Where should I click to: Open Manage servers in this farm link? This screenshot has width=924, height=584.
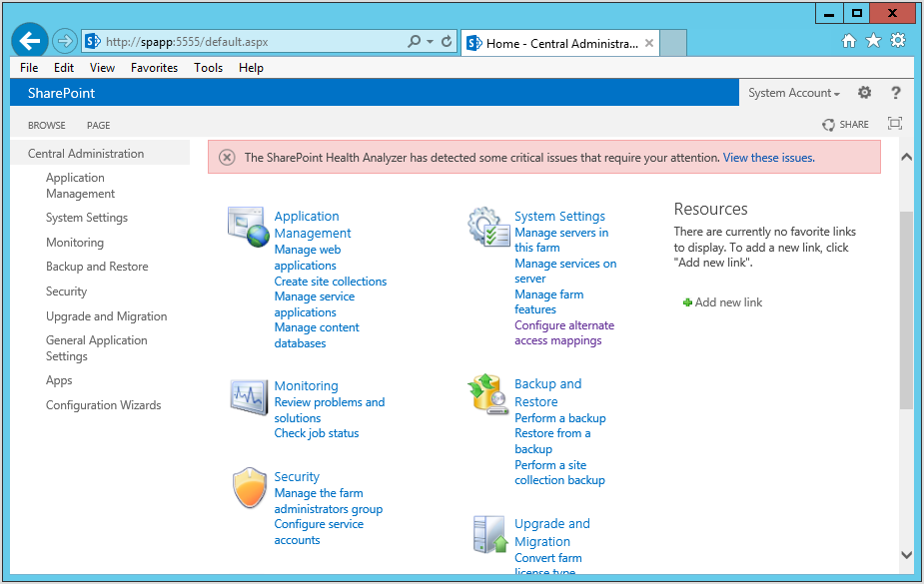[561, 241]
